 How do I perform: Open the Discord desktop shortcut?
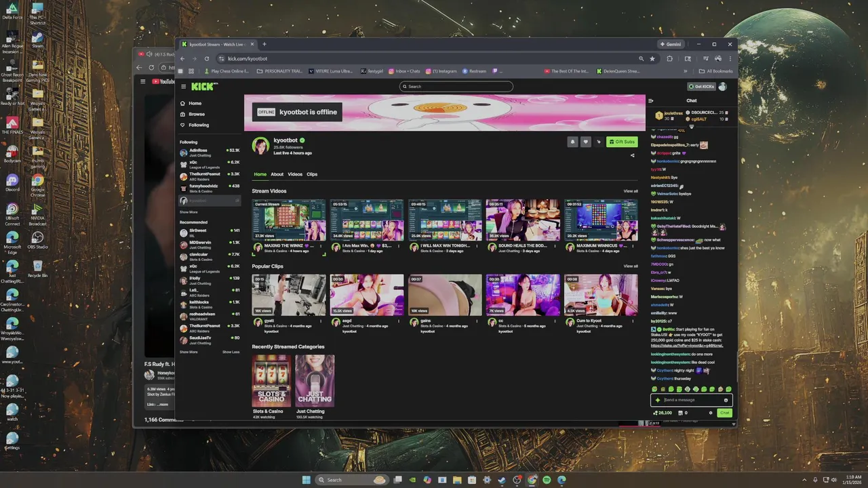click(x=12, y=183)
